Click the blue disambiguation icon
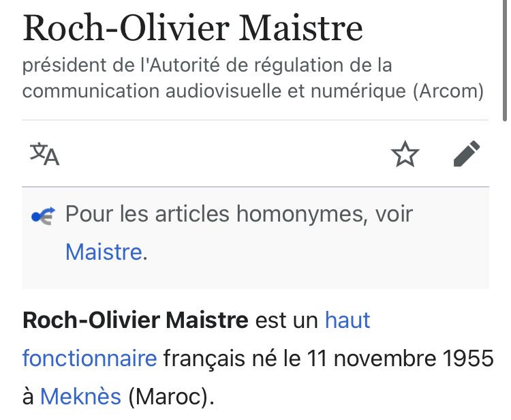This screenshot has width=511, height=420. click(x=42, y=216)
